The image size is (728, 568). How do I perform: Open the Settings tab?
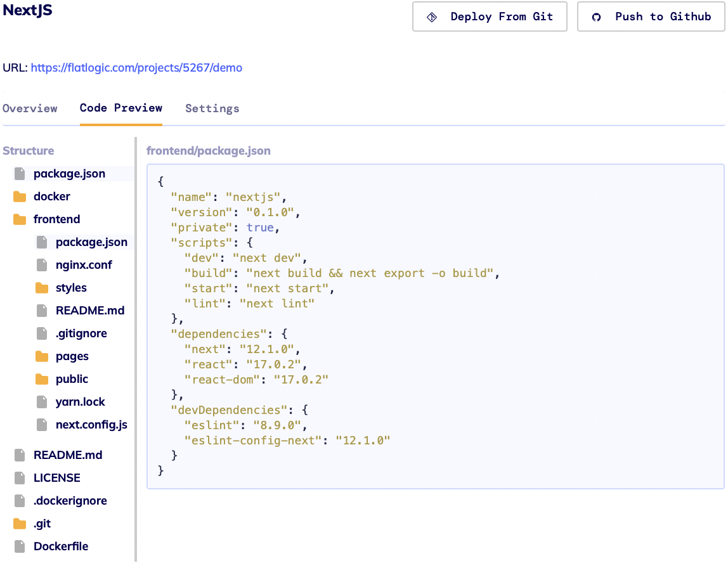click(x=212, y=108)
